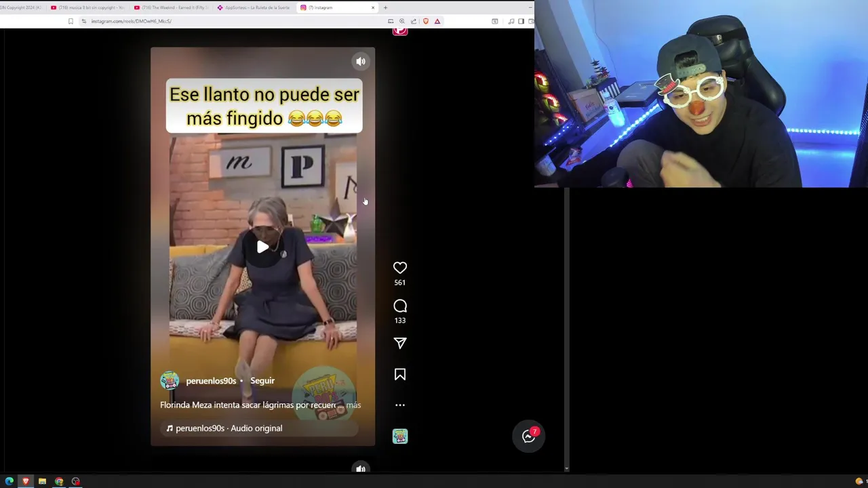Save the reel with the bookmark icon

tap(400, 374)
